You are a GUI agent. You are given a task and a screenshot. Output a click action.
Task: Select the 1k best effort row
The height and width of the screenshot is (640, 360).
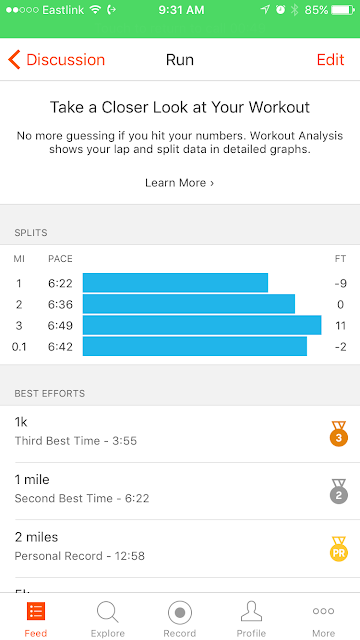point(180,434)
